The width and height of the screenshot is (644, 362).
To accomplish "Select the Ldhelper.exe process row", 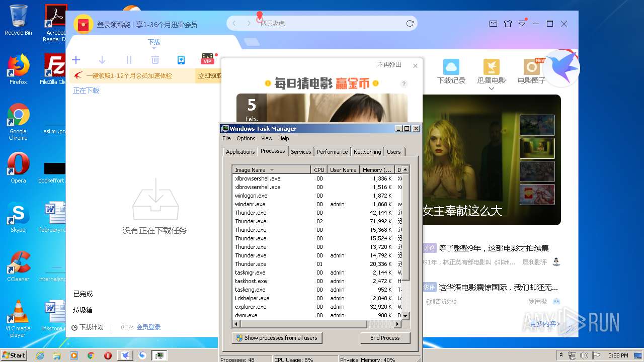I will (x=317, y=298).
